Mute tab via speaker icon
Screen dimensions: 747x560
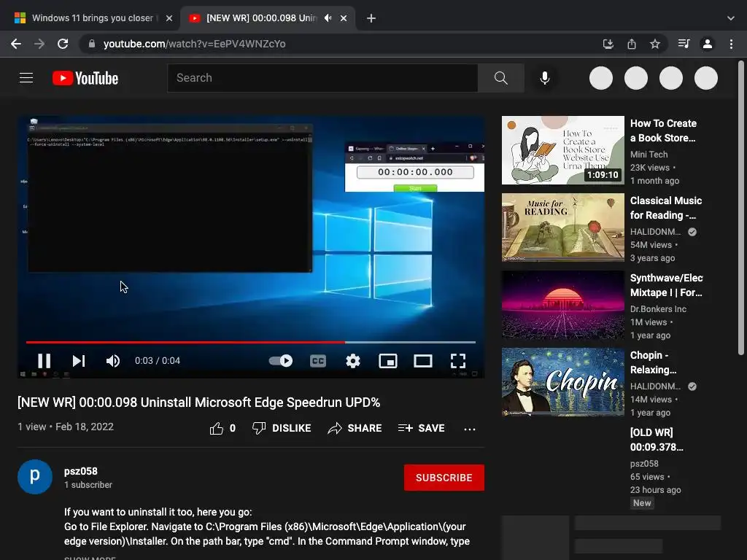point(328,18)
